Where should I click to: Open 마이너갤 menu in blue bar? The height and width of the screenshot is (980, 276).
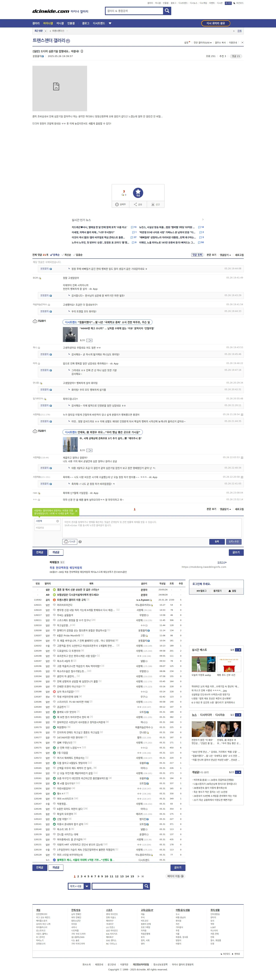click(48, 23)
